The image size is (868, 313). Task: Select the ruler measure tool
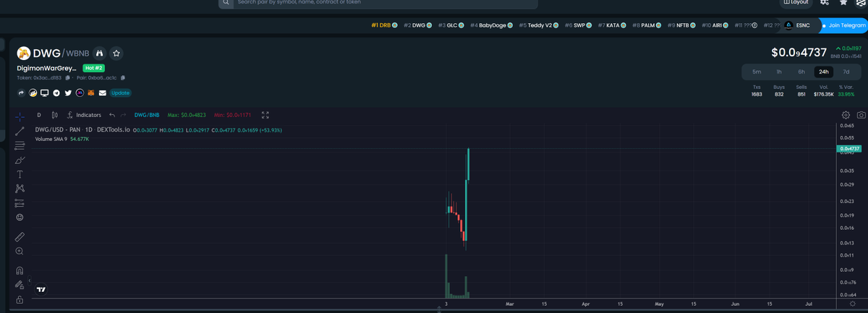20,236
